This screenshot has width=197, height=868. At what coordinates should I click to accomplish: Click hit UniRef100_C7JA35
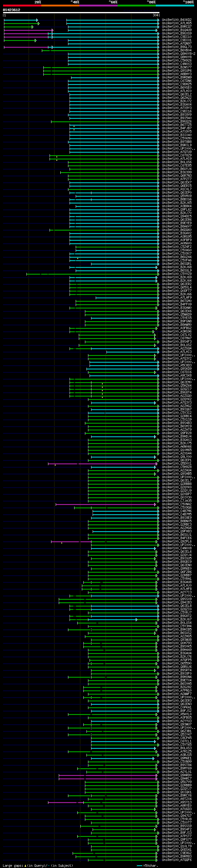pyautogui.click(x=177, y=501)
